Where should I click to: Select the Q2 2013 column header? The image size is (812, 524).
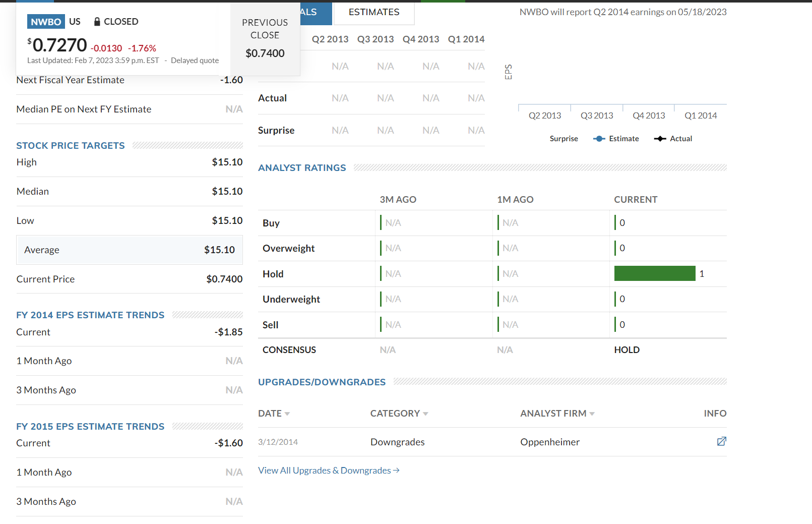click(330, 39)
